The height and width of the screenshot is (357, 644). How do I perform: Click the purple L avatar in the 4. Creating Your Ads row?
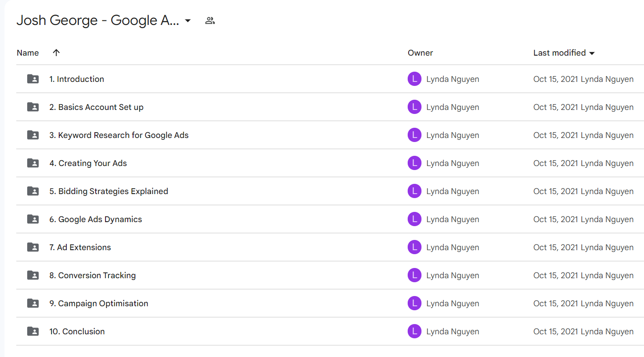[414, 163]
